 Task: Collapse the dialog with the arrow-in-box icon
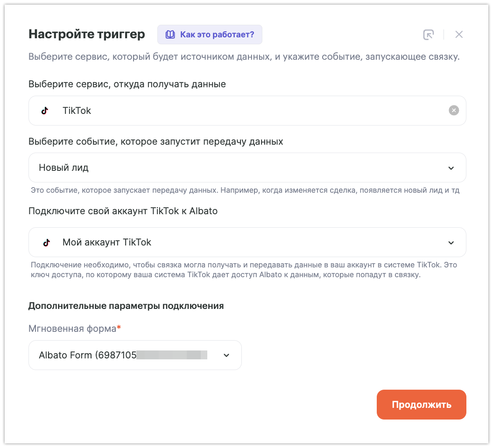(428, 35)
